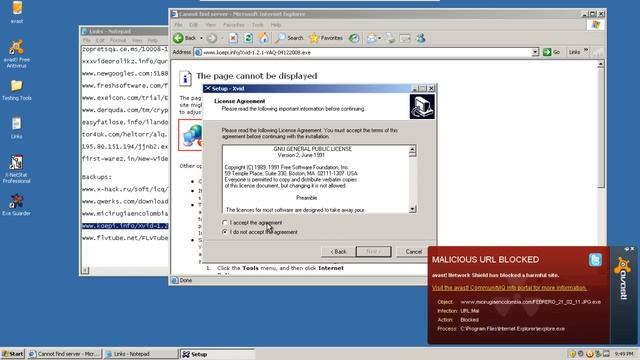Screen dimensions: 640x360
Task: Click the pin icon atop avast alert
Action: 627,249
